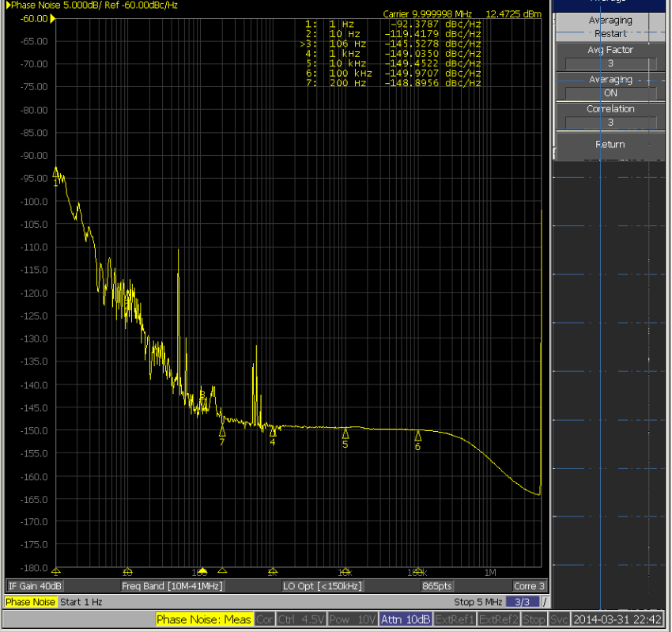The image size is (672, 632).
Task: Click the Corre 3 indicator
Action: point(529,585)
